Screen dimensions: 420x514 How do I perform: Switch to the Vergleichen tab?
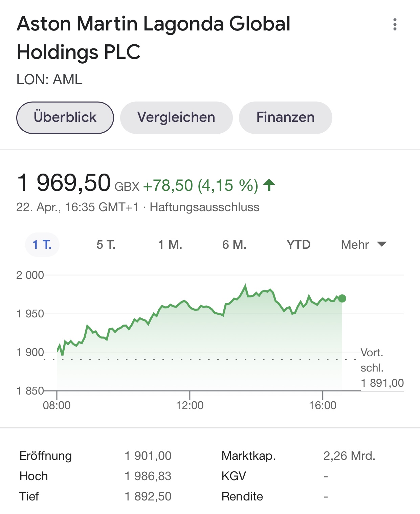[176, 117]
